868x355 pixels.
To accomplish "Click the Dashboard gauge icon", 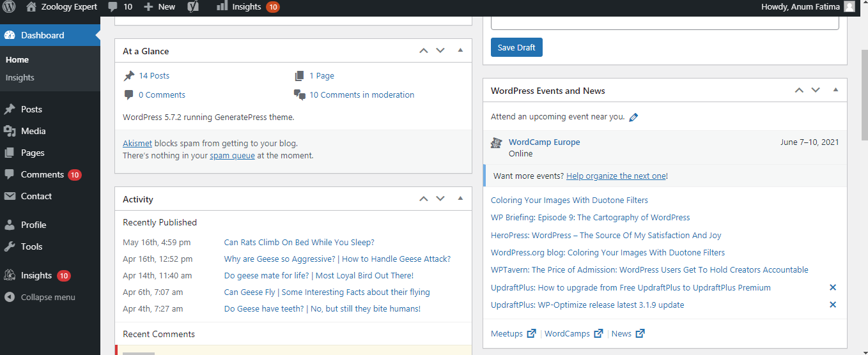I will point(10,35).
